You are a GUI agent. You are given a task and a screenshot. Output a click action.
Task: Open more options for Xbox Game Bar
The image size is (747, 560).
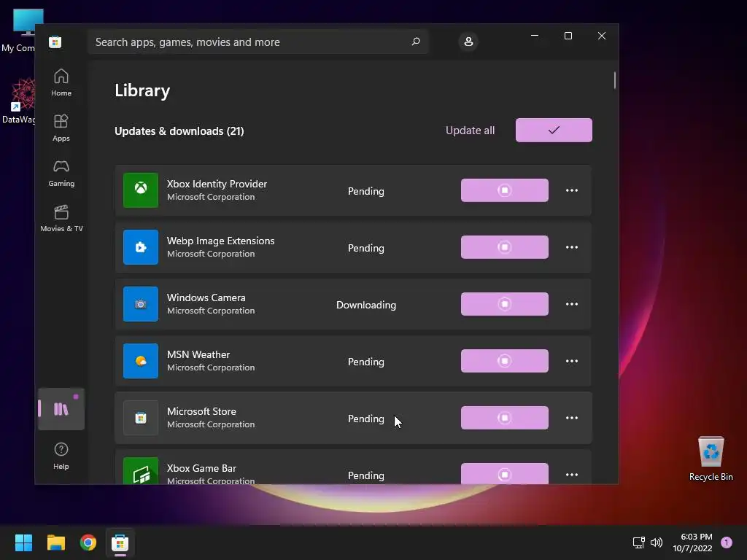pyautogui.click(x=572, y=474)
